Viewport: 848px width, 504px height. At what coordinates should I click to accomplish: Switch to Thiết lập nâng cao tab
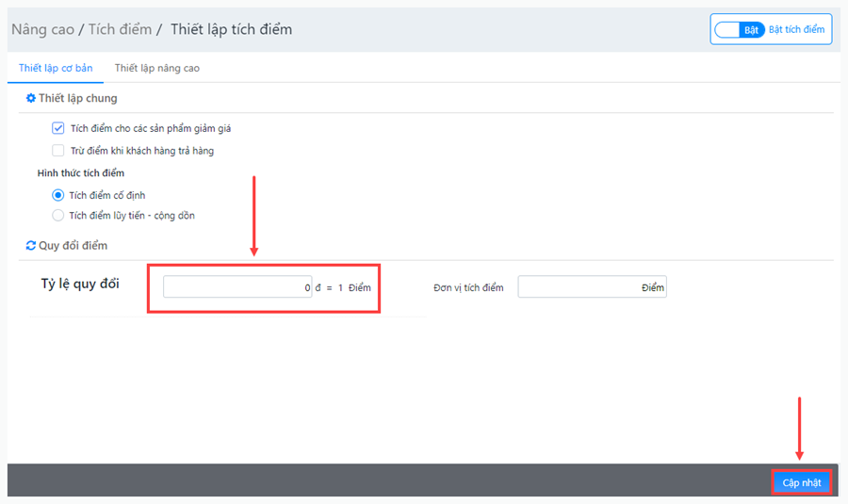156,68
